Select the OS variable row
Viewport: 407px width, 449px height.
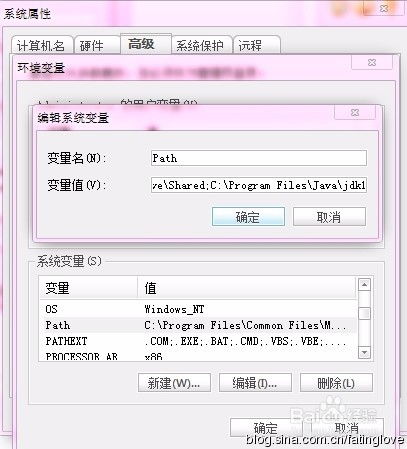pyautogui.click(x=198, y=309)
